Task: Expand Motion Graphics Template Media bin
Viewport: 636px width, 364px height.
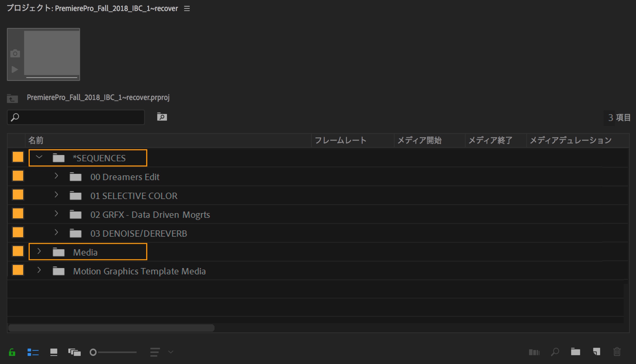Action: click(x=39, y=270)
